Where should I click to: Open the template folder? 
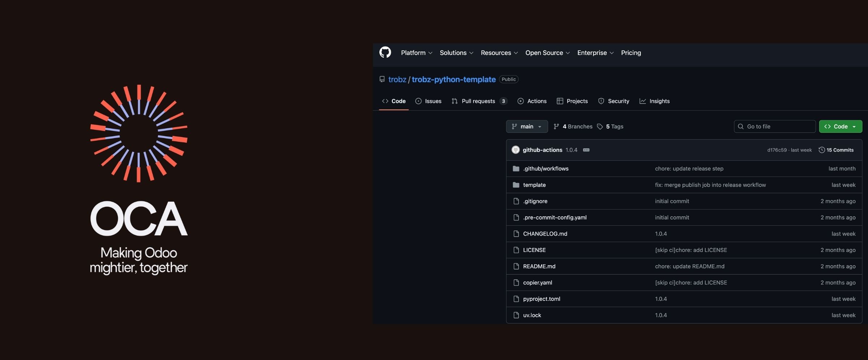534,185
